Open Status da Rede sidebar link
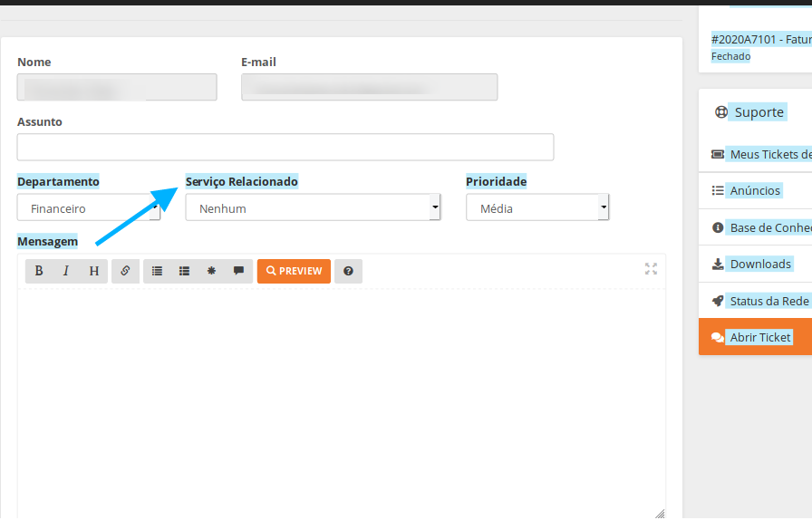The height and width of the screenshot is (520, 812). click(x=768, y=301)
